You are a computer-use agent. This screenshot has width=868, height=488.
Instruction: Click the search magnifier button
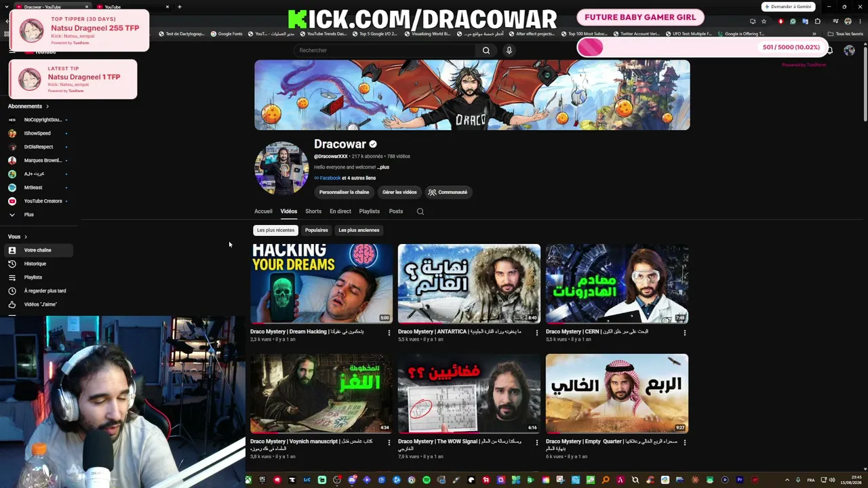486,50
